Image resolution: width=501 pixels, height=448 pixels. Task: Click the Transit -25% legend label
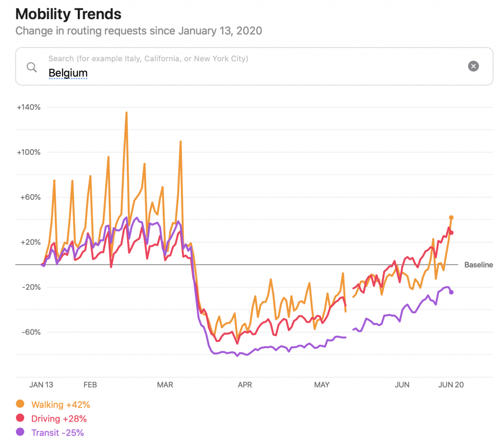coord(58,433)
